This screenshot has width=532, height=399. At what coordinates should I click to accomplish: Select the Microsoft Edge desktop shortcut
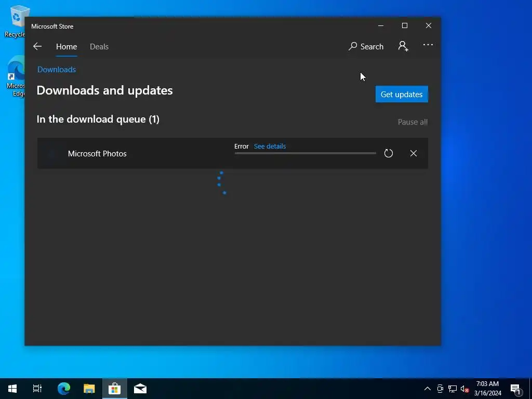pos(16,77)
